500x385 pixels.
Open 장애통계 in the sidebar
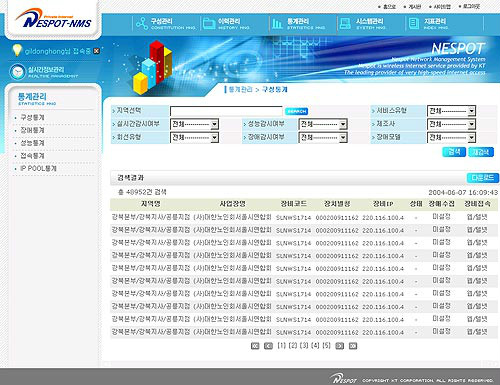32,130
